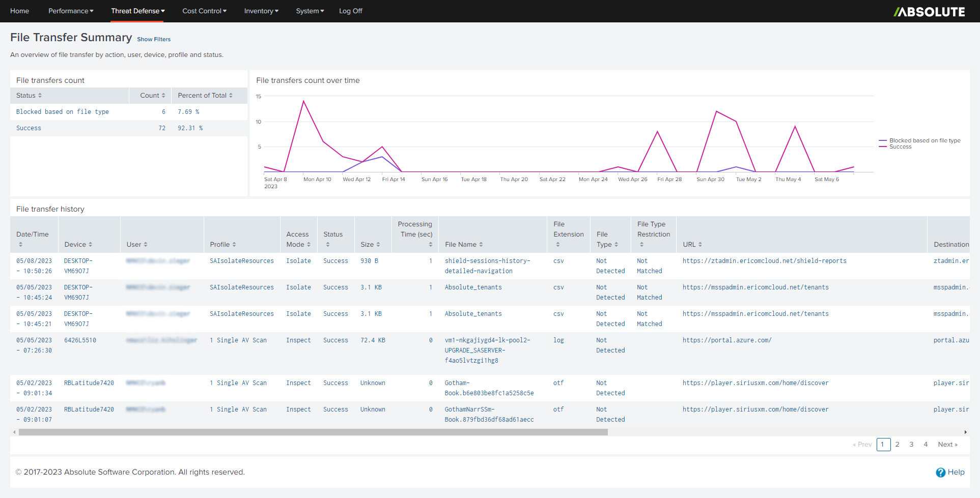Click Next to go to next page

(x=947, y=445)
